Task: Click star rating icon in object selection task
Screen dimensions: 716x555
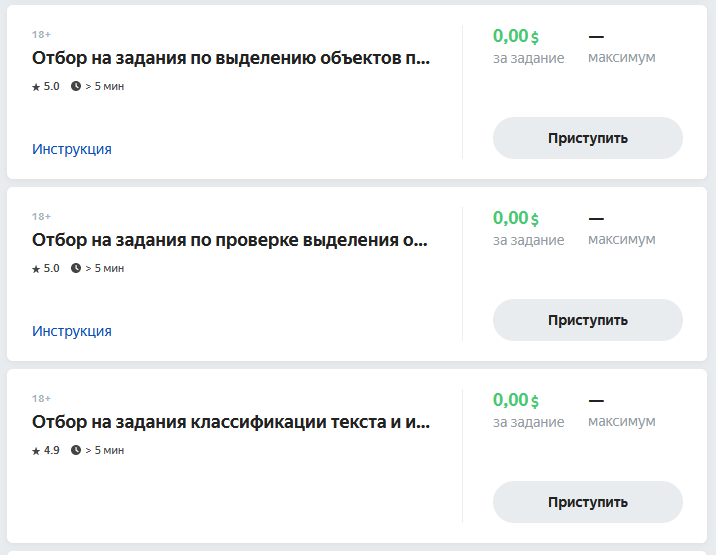Action: 36,87
